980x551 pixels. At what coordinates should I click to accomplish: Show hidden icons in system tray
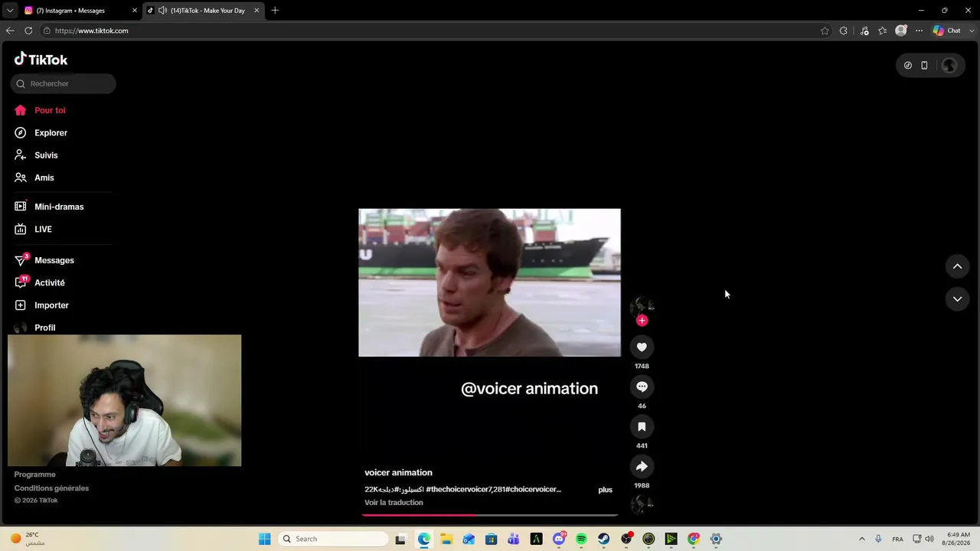(861, 539)
